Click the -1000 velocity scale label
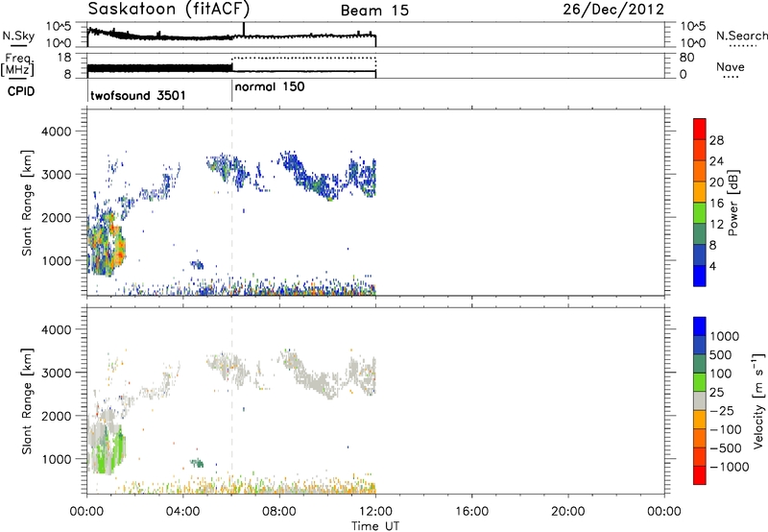Viewport: 768px width, 532px height. [729, 467]
